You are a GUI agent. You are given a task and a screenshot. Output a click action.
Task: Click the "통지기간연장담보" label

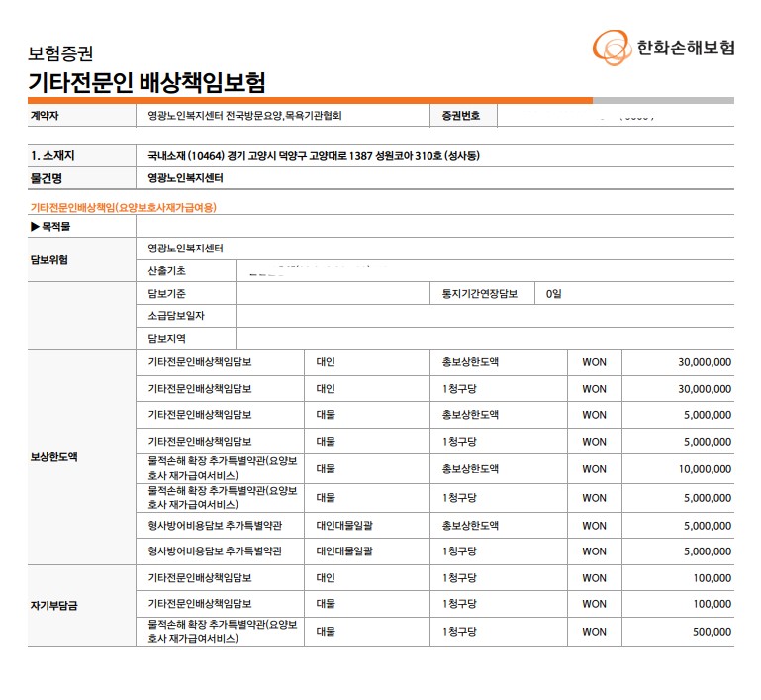pyautogui.click(x=480, y=294)
